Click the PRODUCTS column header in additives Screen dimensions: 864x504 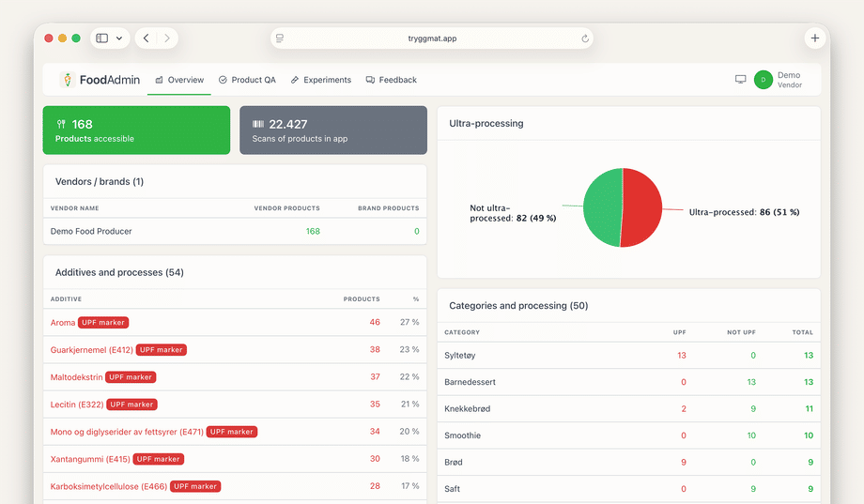pyautogui.click(x=362, y=299)
